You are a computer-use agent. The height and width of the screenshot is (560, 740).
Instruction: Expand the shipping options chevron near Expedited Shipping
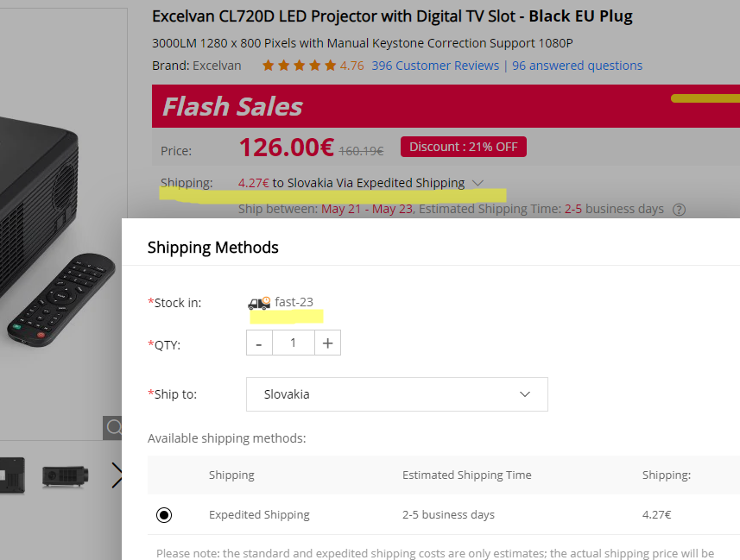478,183
